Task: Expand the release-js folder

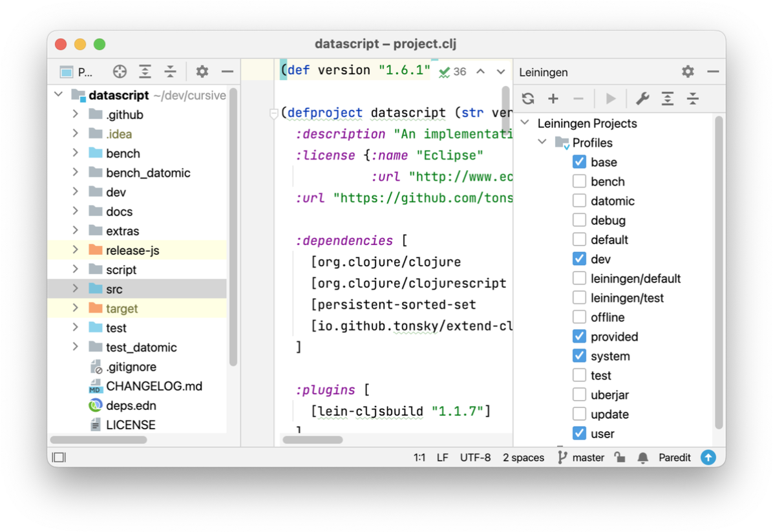Action: 75,250
